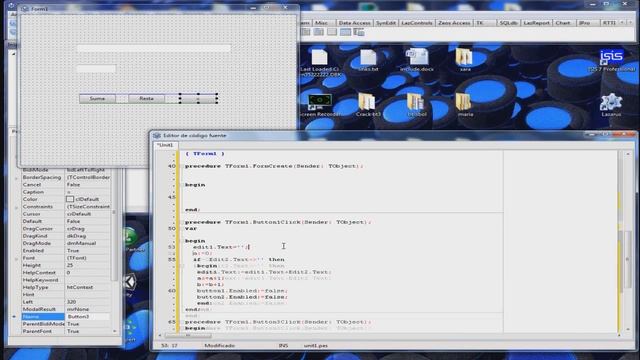Viewport: 640px width, 360px height.
Task: Select the Unit1 tab in source editor
Action: tap(165, 145)
